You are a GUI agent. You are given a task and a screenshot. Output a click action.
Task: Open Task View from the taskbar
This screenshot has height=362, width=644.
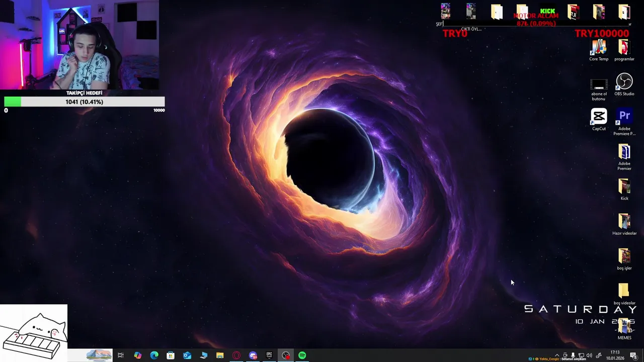(x=121, y=355)
